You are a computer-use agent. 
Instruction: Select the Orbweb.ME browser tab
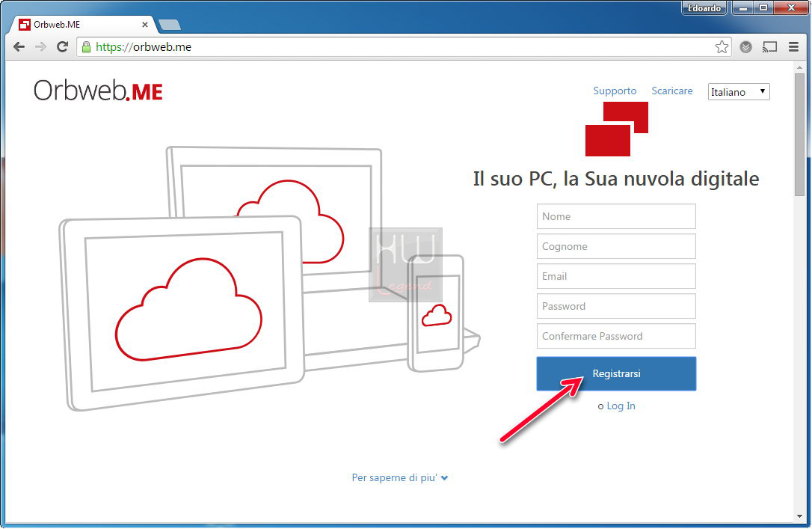click(x=84, y=25)
